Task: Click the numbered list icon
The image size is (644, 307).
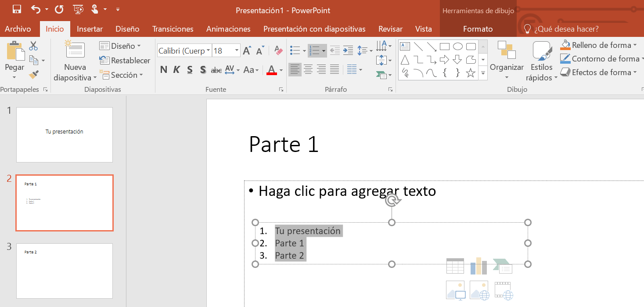Action: 313,51
